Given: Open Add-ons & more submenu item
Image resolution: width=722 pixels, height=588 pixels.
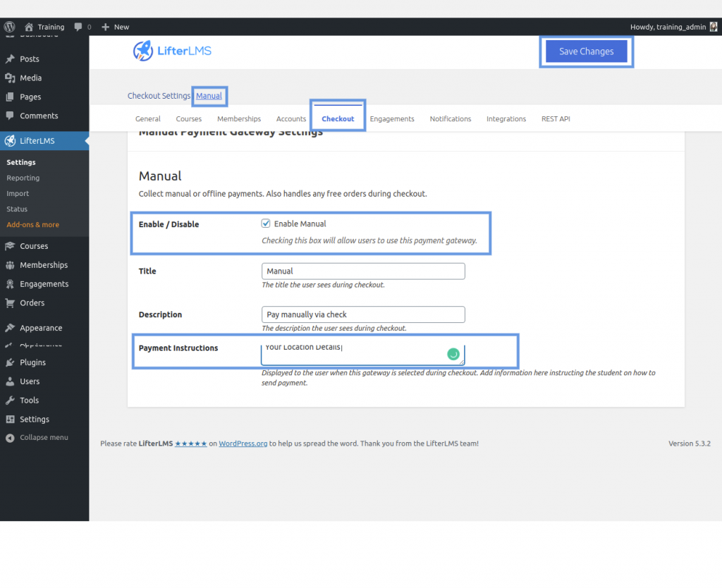Looking at the screenshot, I should (32, 225).
